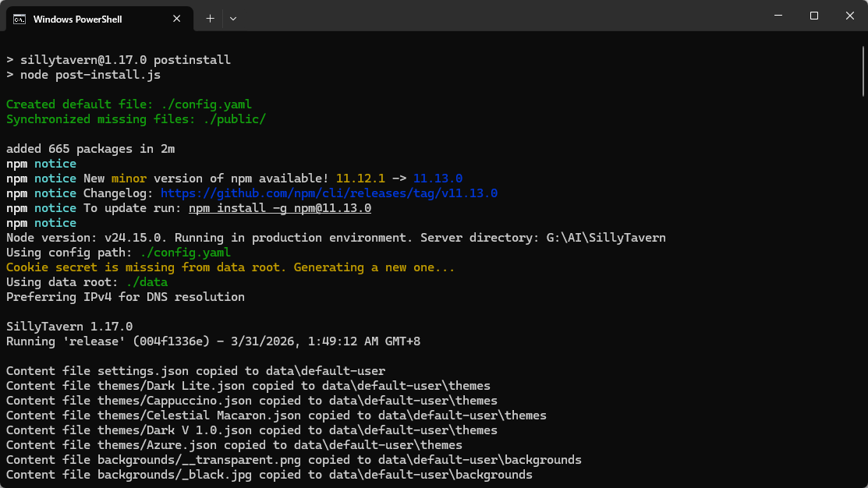Screen dimensions: 868x488
Task: Click the word 'minor' in npm notice
Action: tap(129, 179)
